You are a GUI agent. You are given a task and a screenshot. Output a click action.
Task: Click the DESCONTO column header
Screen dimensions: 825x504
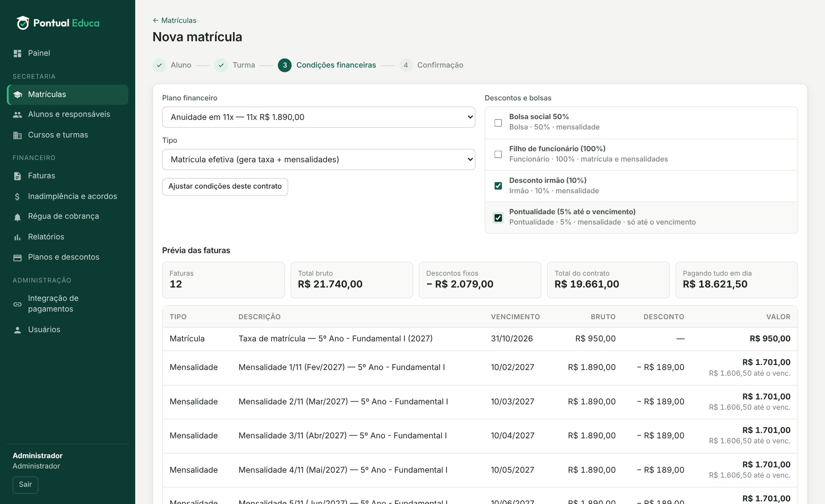[664, 317]
